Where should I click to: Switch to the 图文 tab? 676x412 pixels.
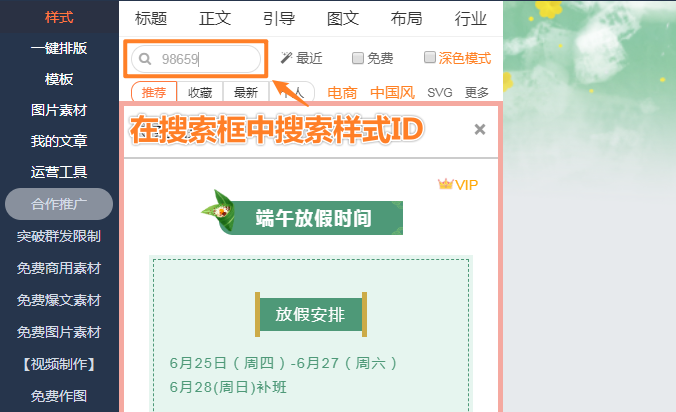pos(343,19)
